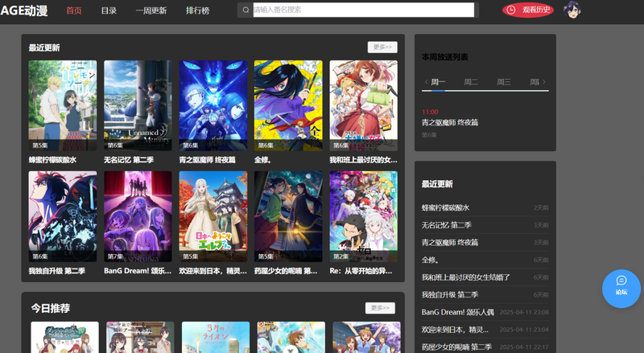Open the 一周更新 nav item
Image resolution: width=644 pixels, height=353 pixels.
(151, 10)
